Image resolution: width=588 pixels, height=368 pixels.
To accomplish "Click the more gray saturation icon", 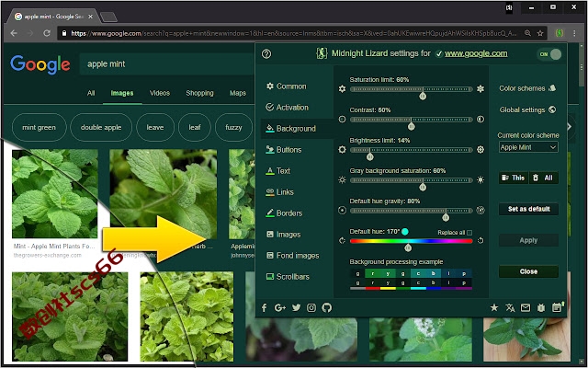I will click(x=481, y=180).
